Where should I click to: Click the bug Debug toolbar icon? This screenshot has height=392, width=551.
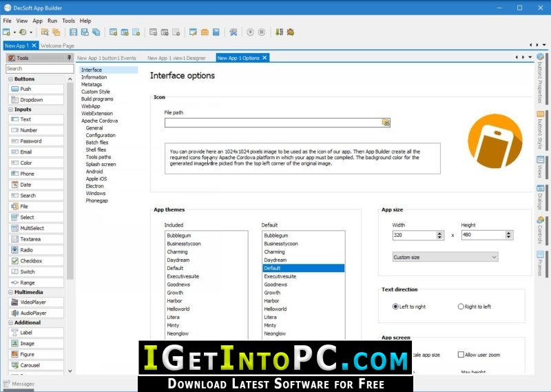pyautogui.click(x=291, y=32)
